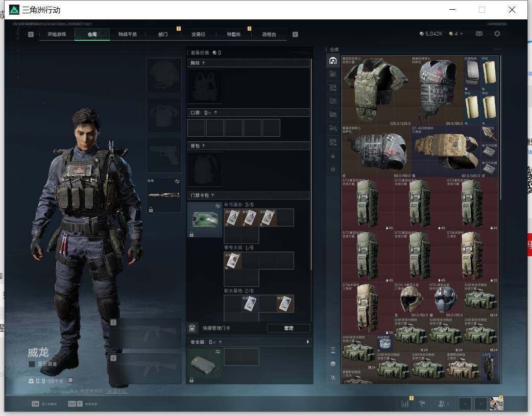Select the equipped knife melee slot
This screenshot has width=532, height=416.
tap(164, 195)
